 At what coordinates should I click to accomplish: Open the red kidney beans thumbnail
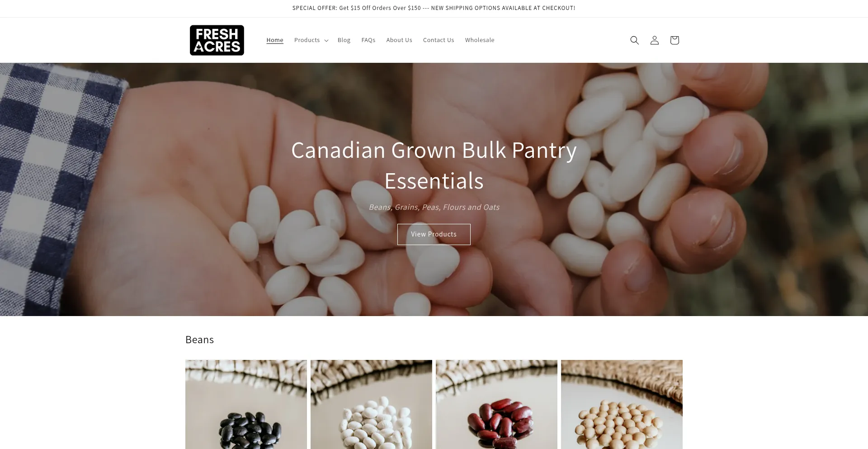coord(496,404)
